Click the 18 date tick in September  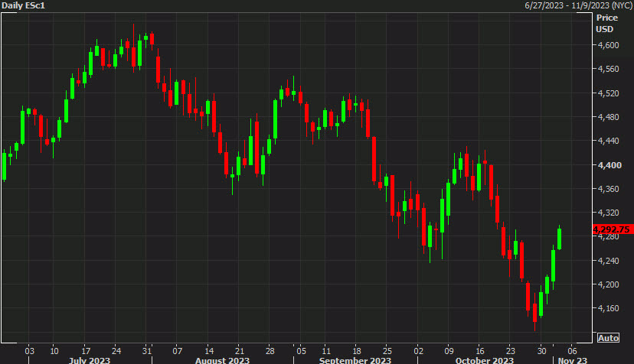tap(357, 351)
